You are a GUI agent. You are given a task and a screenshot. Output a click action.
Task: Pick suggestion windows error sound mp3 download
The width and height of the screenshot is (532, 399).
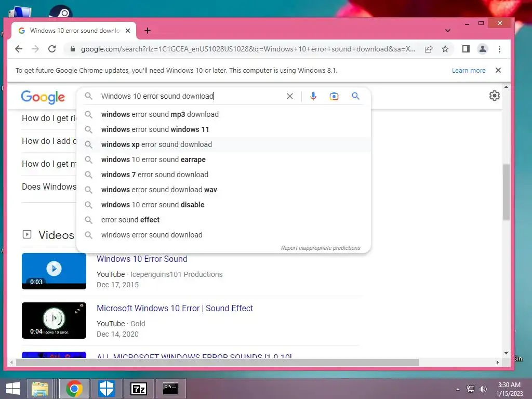tap(223, 114)
